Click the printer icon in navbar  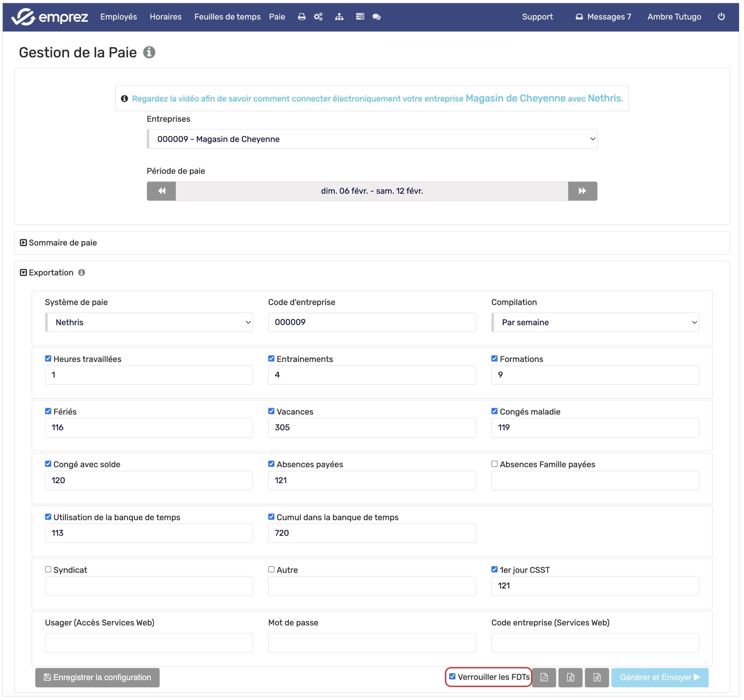click(302, 17)
